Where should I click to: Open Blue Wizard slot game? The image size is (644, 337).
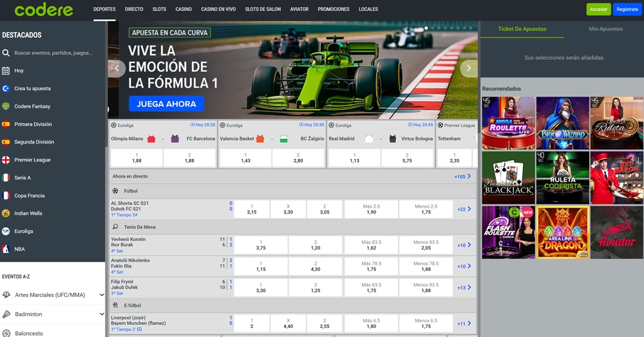[563, 123]
